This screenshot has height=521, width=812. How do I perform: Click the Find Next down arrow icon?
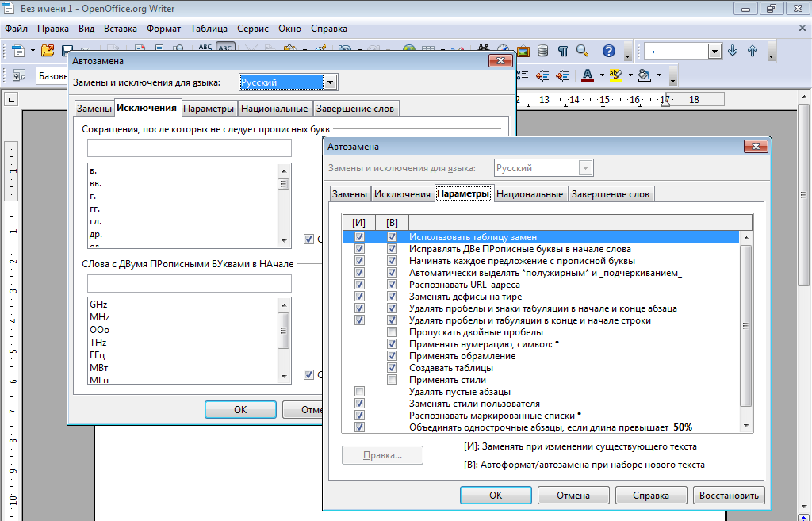(733, 51)
